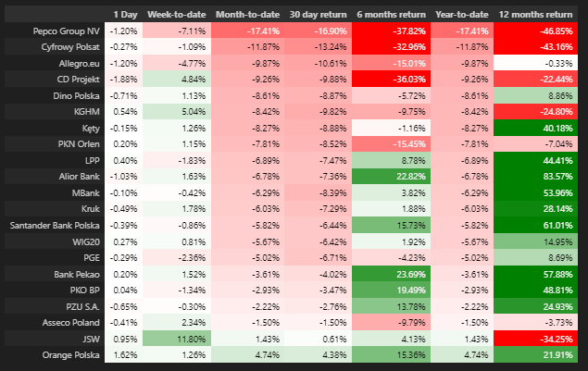Select the "Week-to-date" column header
The width and height of the screenshot is (588, 371).
click(176, 15)
